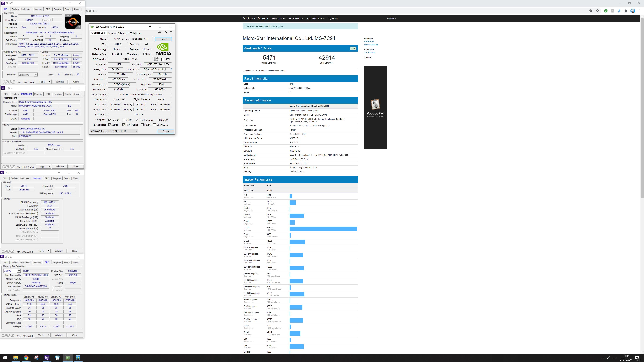
Task: Open the GPU selection dropdown in GPU-Z
Action: (114, 131)
